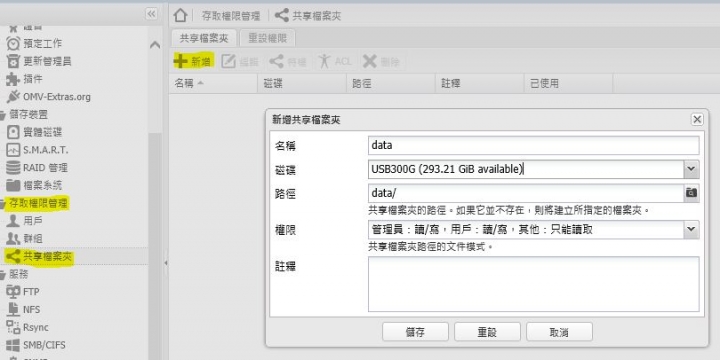Click the 路徑 field containing data/

point(526,193)
